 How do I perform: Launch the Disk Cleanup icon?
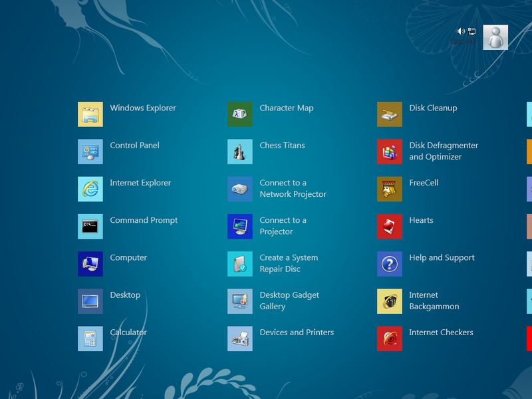pyautogui.click(x=390, y=114)
